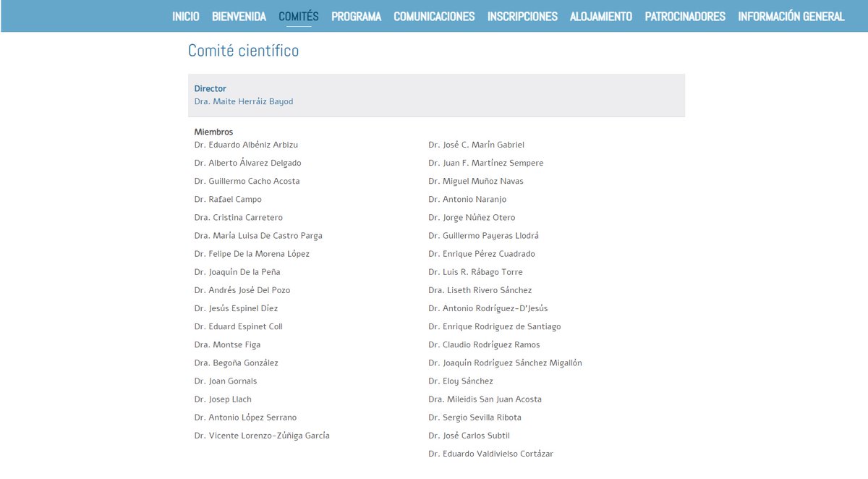The width and height of the screenshot is (868, 479).
Task: Click Dr. José Carlos Subtil
Action: pyautogui.click(x=469, y=436)
